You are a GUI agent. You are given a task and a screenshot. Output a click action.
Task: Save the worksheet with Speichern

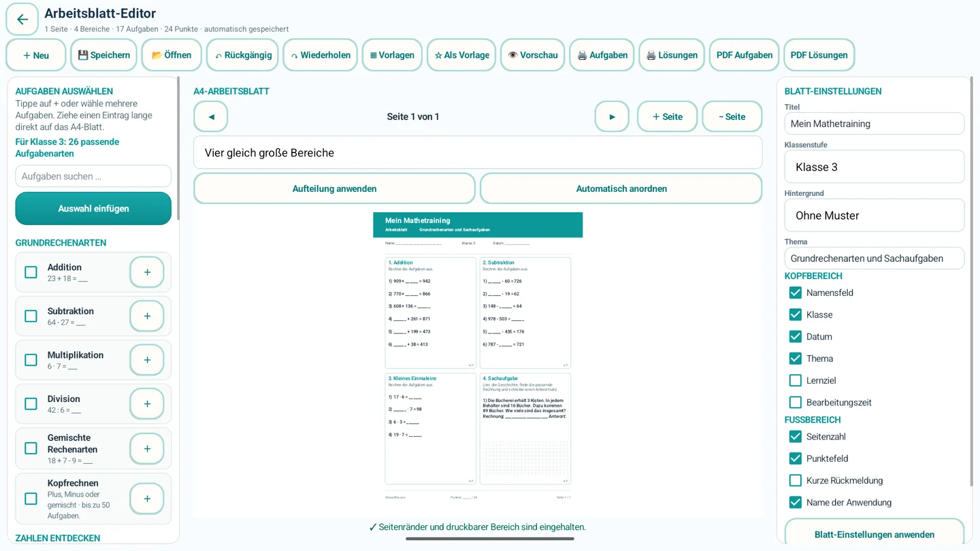coord(104,55)
